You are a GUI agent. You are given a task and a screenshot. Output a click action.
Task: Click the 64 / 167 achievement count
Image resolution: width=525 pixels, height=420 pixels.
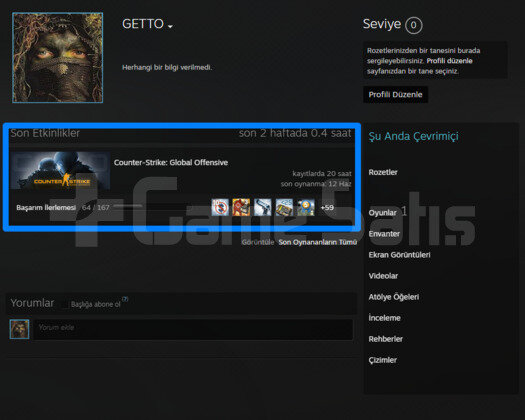click(x=96, y=208)
